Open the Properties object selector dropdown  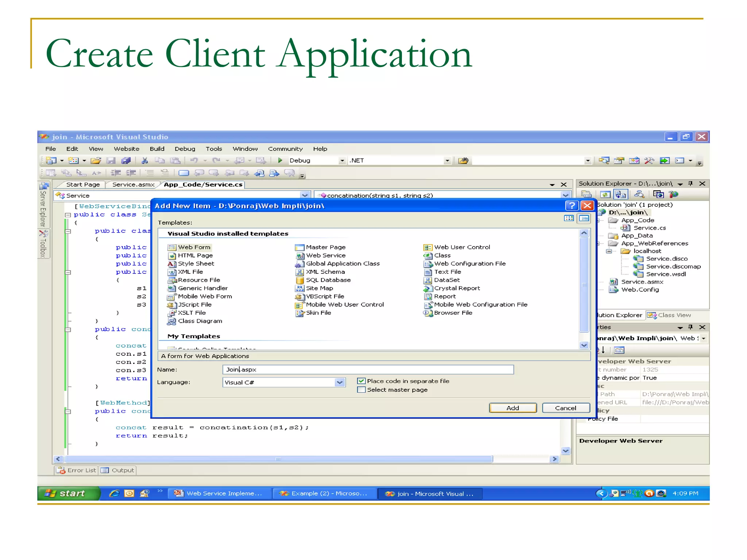704,338
